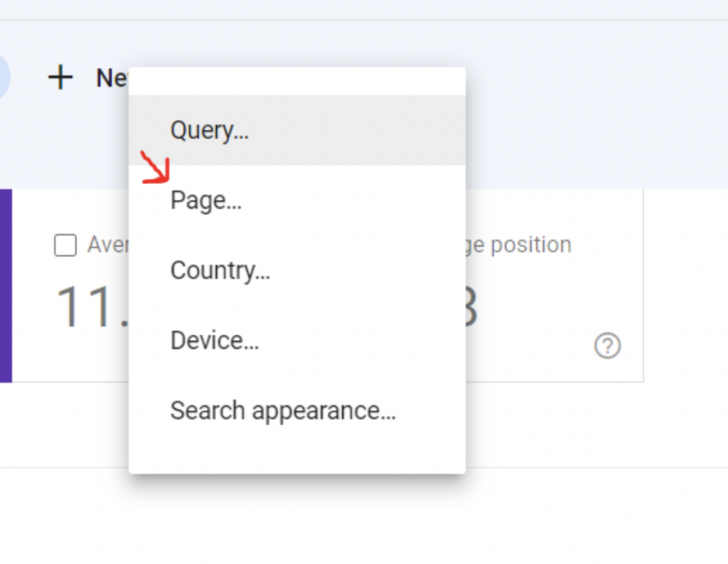728x564 pixels.
Task: Click the plus icon next to New
Action: [61, 78]
